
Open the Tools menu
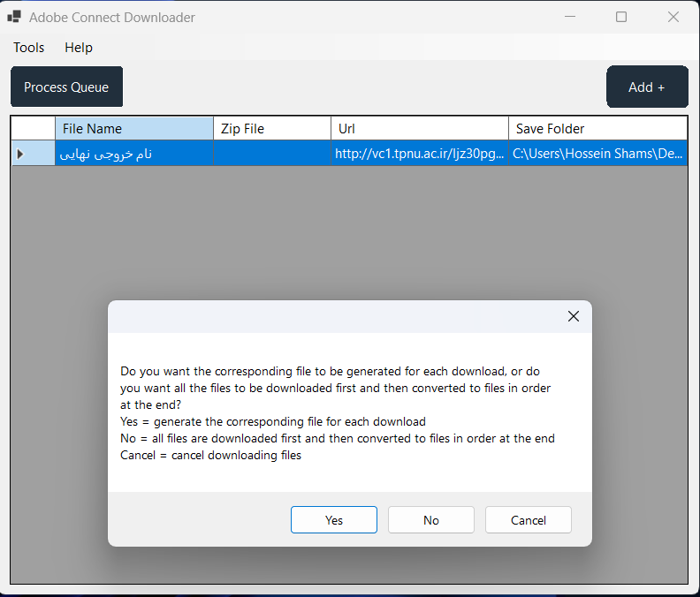(28, 48)
